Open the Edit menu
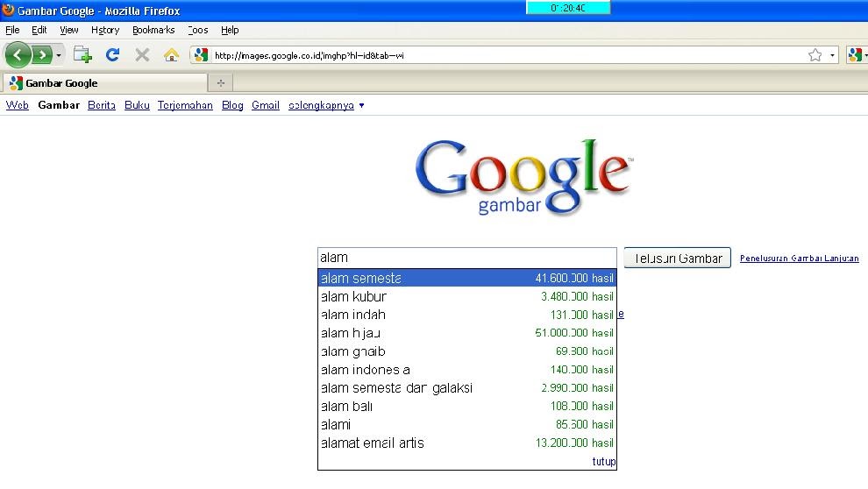Screen dimensions: 868x489 (39, 30)
